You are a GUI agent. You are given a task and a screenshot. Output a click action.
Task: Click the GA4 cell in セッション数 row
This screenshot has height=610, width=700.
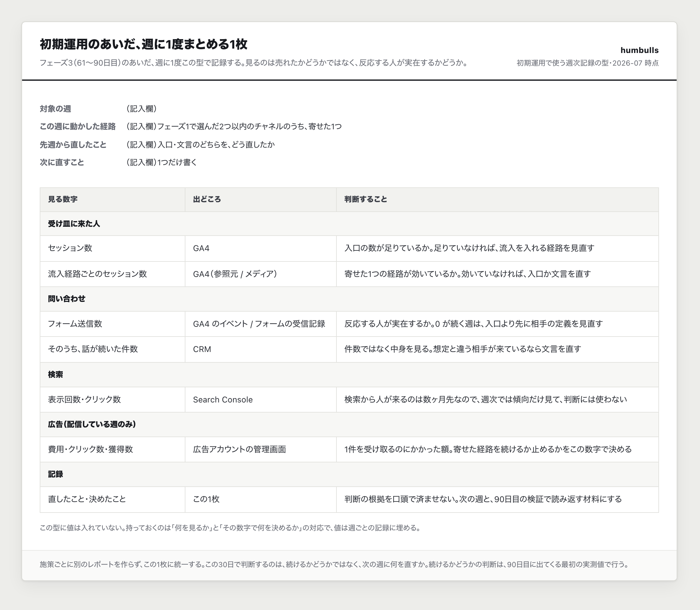[x=261, y=249]
